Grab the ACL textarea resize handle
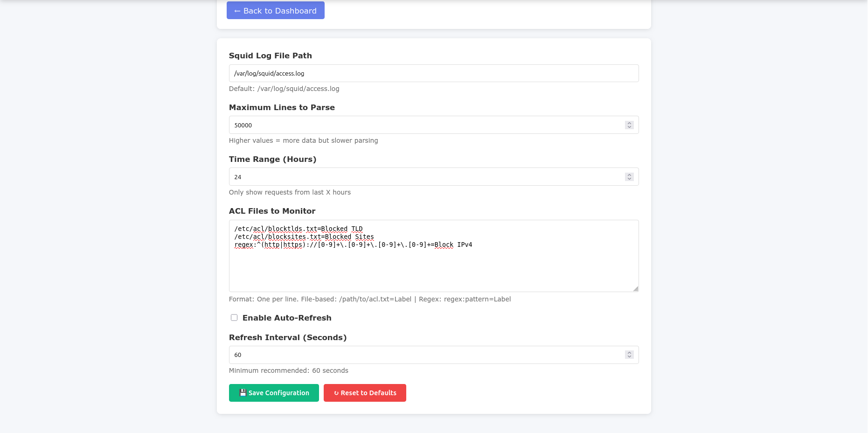 pyautogui.click(x=635, y=289)
